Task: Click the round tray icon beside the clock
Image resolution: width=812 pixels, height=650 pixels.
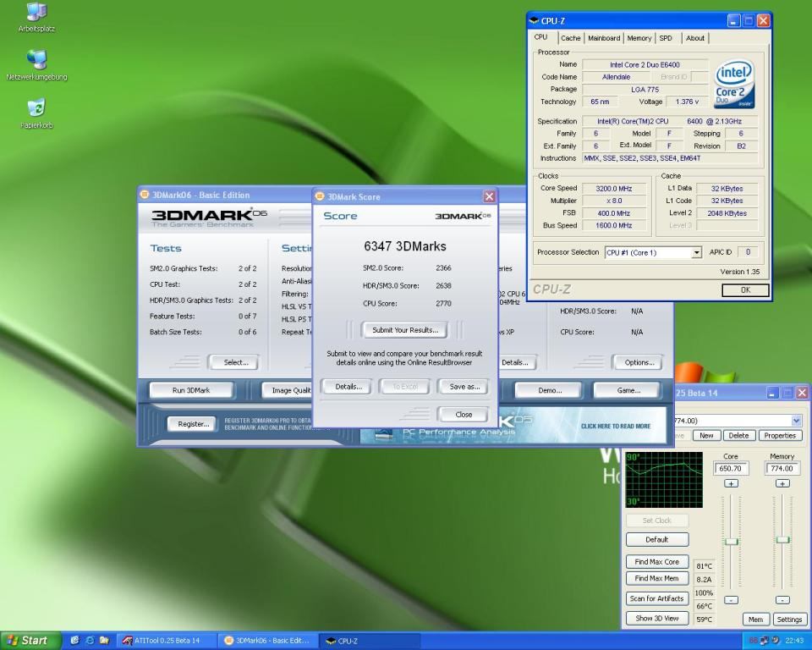Action: coord(776,641)
